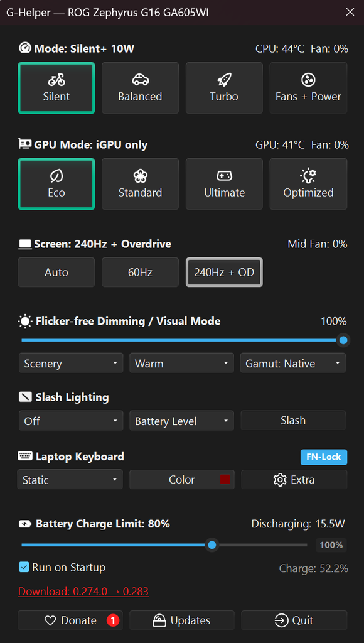
Task: Close the G-Helper window
Action: point(350,13)
